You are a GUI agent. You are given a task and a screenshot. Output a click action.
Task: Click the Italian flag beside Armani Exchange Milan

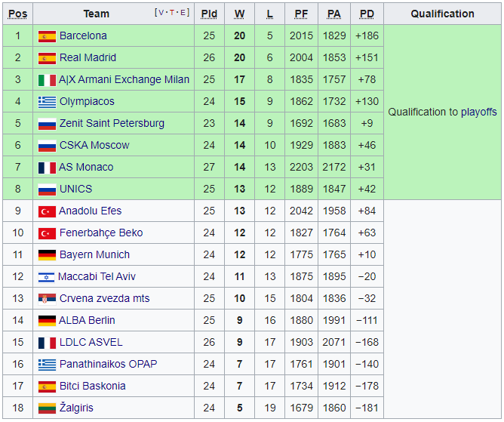tap(47, 80)
